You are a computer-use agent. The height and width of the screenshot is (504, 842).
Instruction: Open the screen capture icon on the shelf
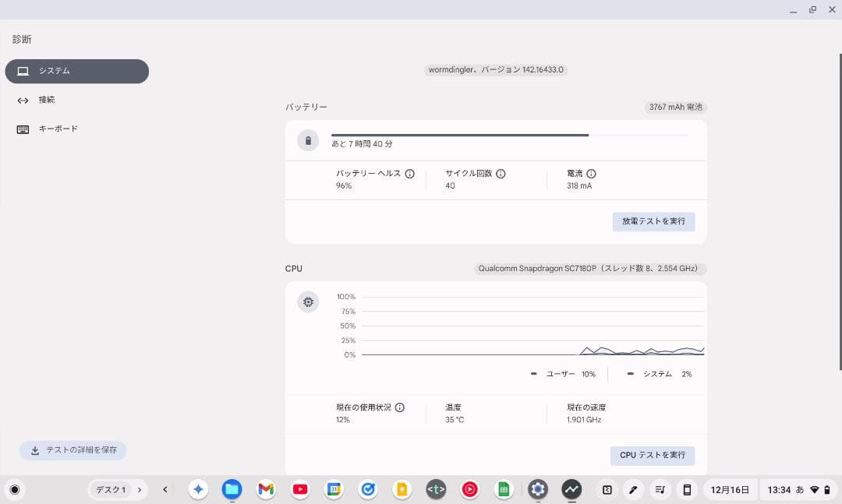607,489
